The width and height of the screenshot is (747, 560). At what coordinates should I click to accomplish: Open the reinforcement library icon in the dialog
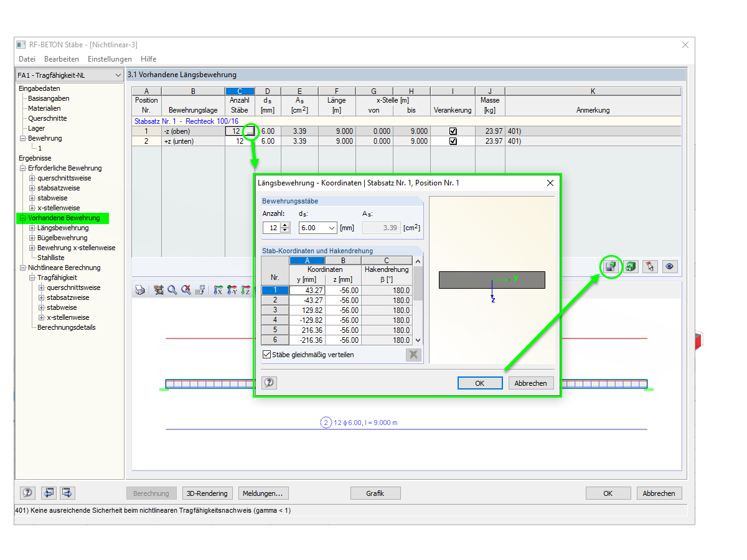pyautogui.click(x=631, y=266)
